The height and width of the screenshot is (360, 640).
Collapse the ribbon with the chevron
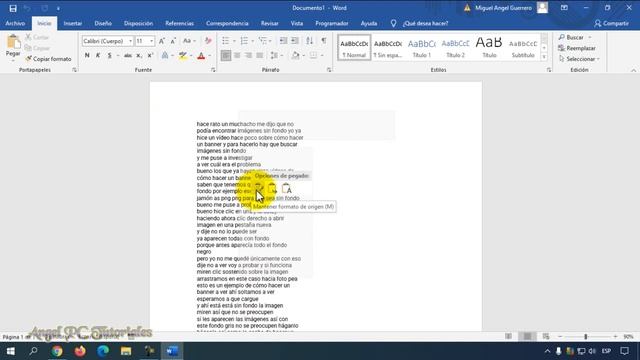(x=633, y=70)
